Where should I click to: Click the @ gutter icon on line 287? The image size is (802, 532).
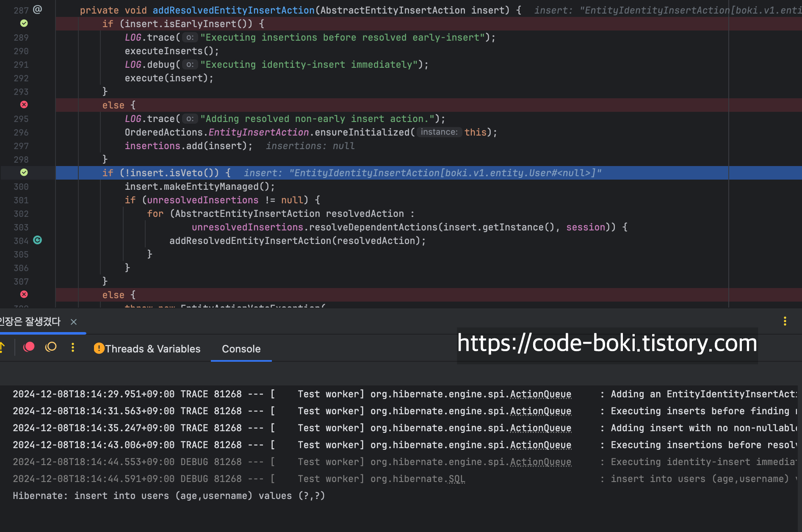pyautogui.click(x=38, y=9)
